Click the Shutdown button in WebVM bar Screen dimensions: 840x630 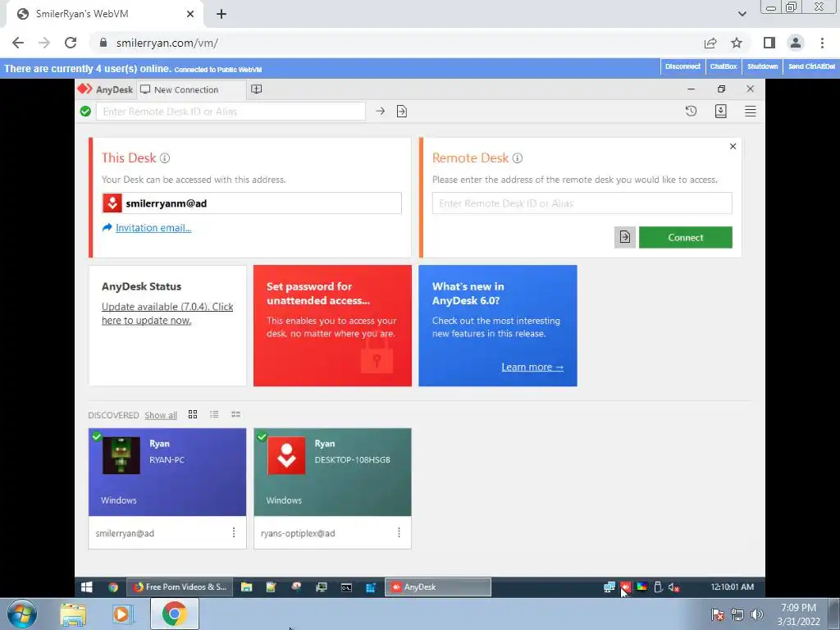tap(762, 66)
